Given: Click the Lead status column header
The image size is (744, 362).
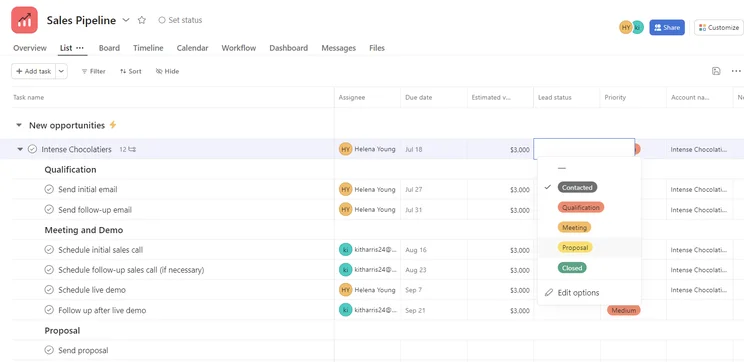Looking at the screenshot, I should [x=567, y=97].
